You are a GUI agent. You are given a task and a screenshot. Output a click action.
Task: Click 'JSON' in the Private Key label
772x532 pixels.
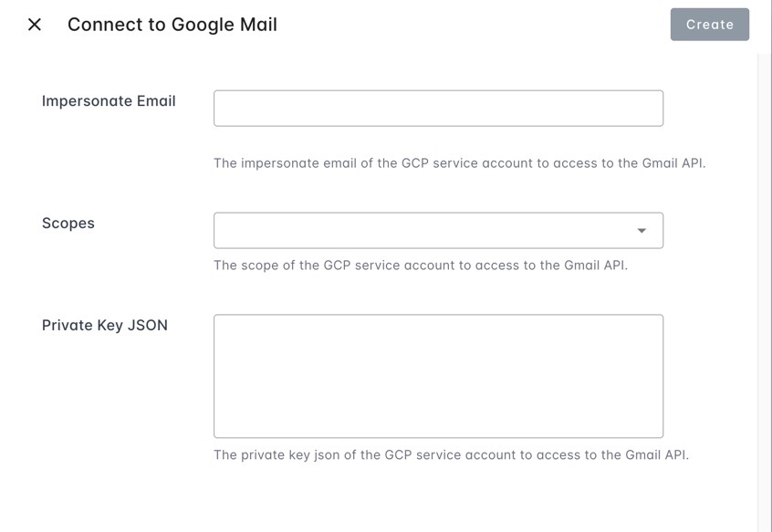147,326
